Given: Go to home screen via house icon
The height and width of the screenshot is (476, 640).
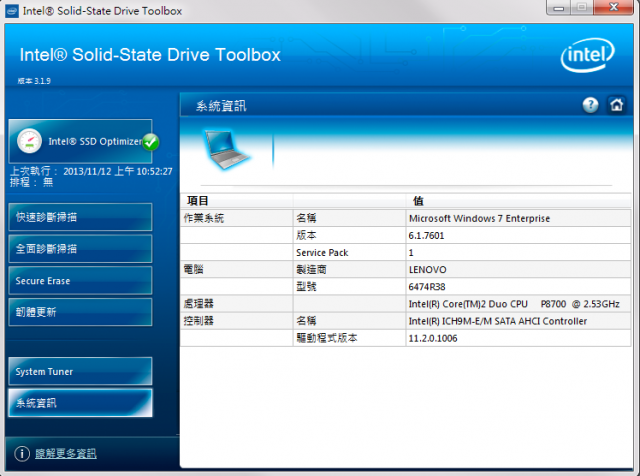Looking at the screenshot, I should pyautogui.click(x=616, y=105).
